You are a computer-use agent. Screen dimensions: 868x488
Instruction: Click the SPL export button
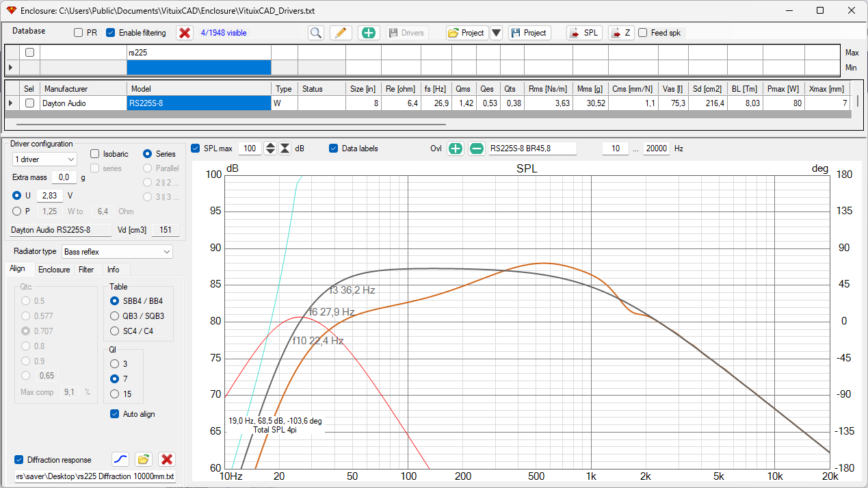584,33
